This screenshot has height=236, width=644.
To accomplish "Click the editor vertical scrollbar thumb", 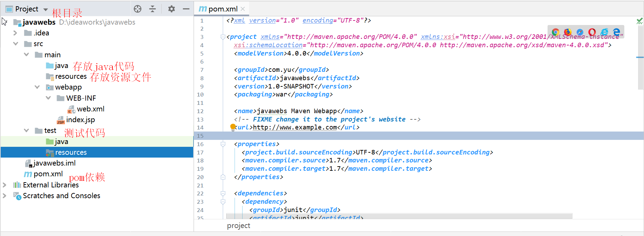I will [641, 57].
